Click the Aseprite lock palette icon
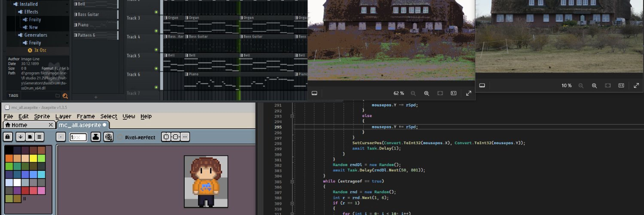Image resolution: width=644 pixels, height=215 pixels. click(8, 137)
